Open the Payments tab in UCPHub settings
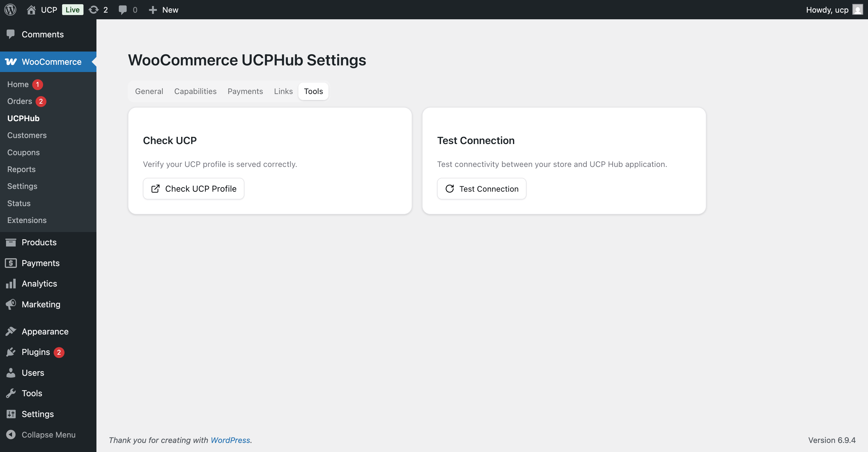This screenshot has height=452, width=868. (245, 91)
